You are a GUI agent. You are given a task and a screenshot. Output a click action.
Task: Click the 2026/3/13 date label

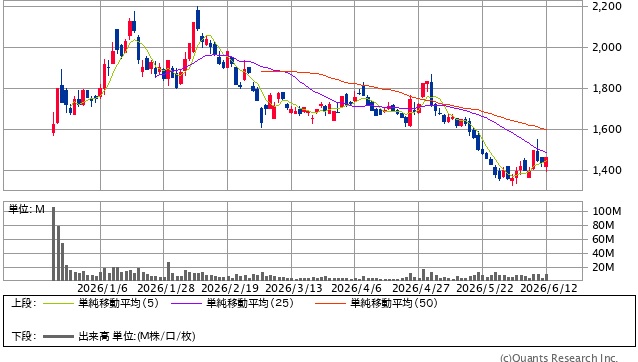click(x=294, y=288)
